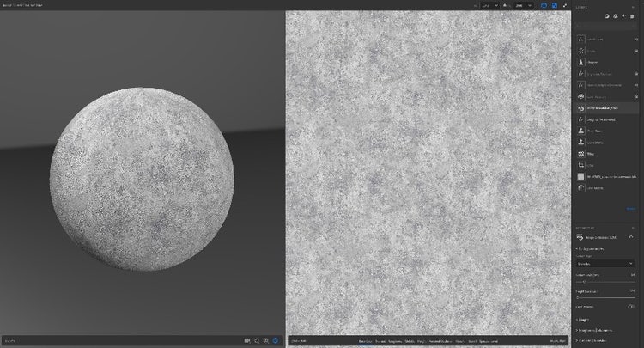644x348 pixels.
Task: Click the sphere in the 3D viewport
Action: (142, 179)
